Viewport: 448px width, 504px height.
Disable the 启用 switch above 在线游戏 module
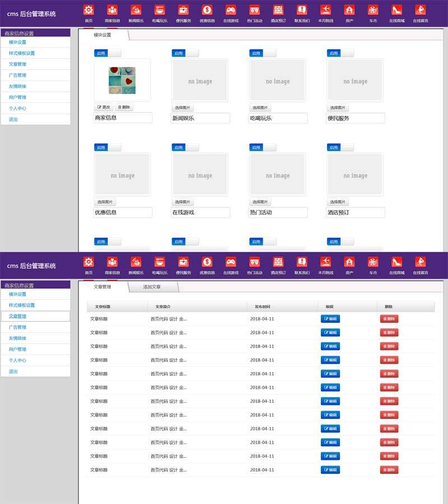185,148
